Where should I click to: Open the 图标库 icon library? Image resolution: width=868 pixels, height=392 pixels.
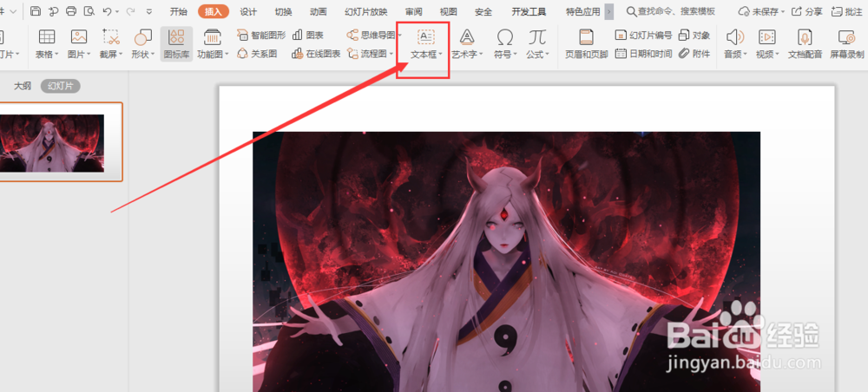[176, 43]
